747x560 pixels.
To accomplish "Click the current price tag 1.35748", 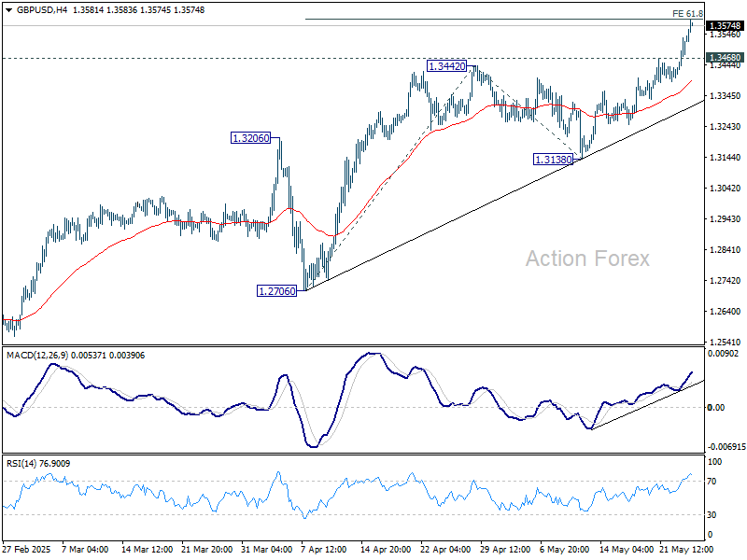I will pos(725,26).
